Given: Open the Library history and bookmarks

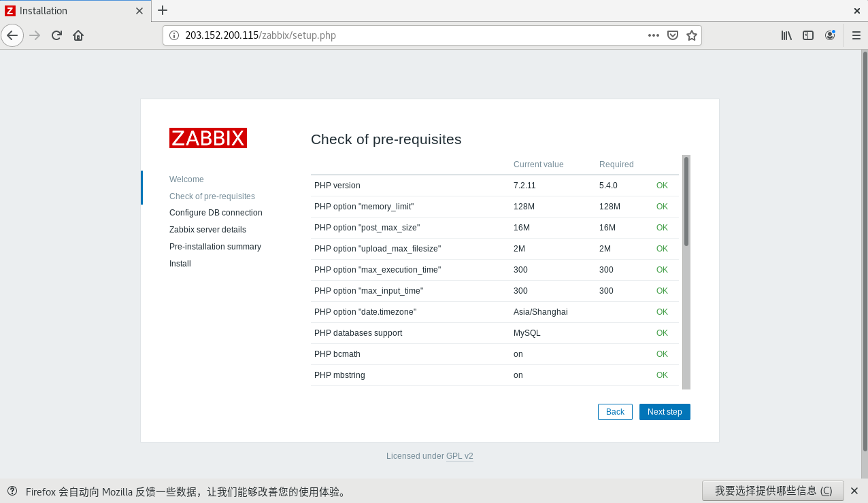Looking at the screenshot, I should tap(786, 35).
